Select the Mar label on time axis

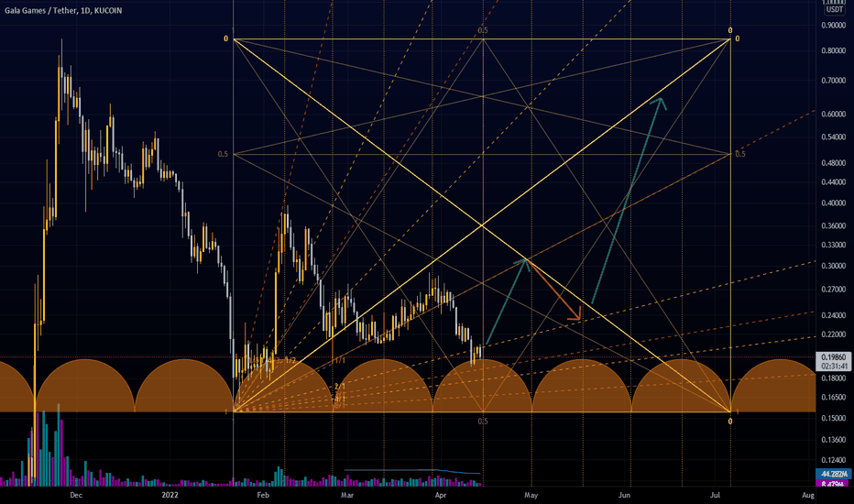(347, 495)
